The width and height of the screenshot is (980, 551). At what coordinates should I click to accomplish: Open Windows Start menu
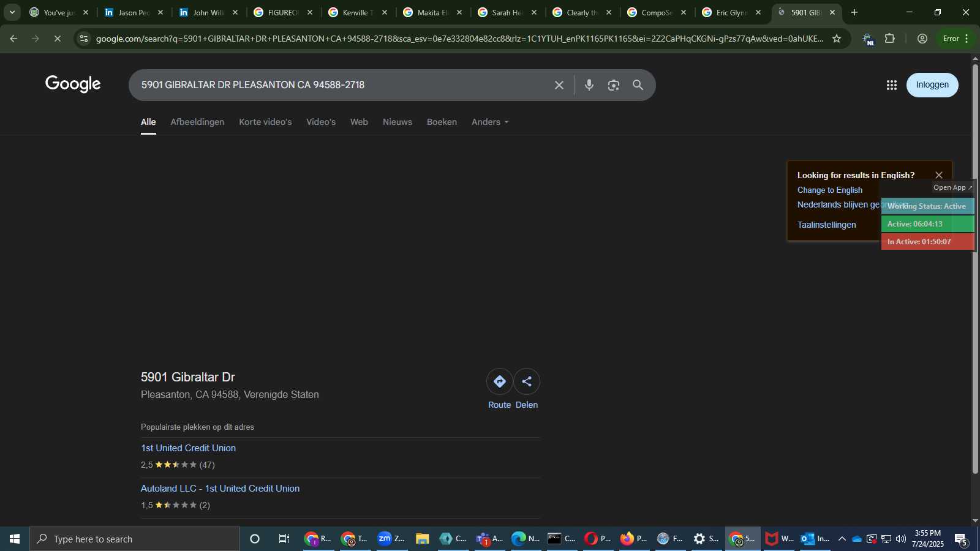pyautogui.click(x=15, y=539)
